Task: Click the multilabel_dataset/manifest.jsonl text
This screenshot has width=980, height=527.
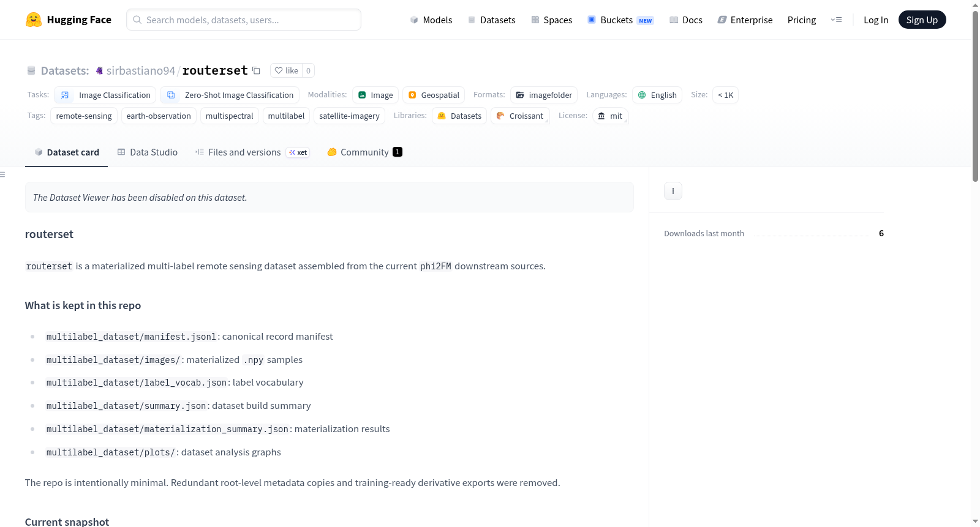Action: (x=131, y=337)
